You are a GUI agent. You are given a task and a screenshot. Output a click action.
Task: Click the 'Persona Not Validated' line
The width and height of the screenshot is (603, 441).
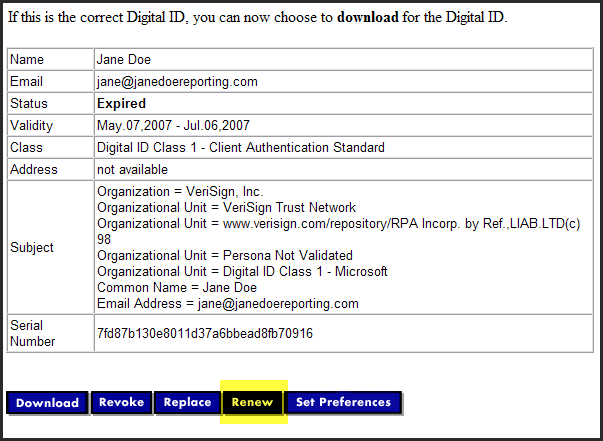225,256
